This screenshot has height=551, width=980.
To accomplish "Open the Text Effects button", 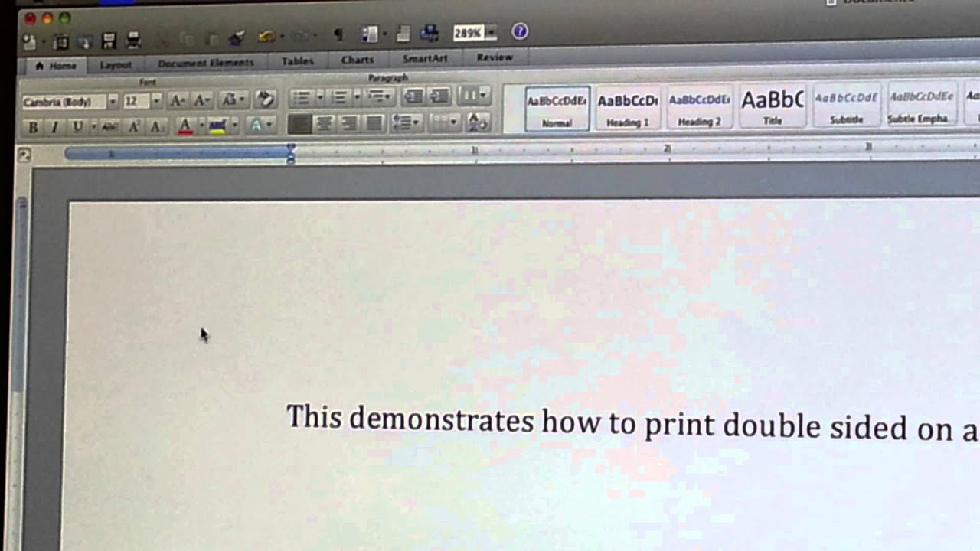I will [x=260, y=124].
